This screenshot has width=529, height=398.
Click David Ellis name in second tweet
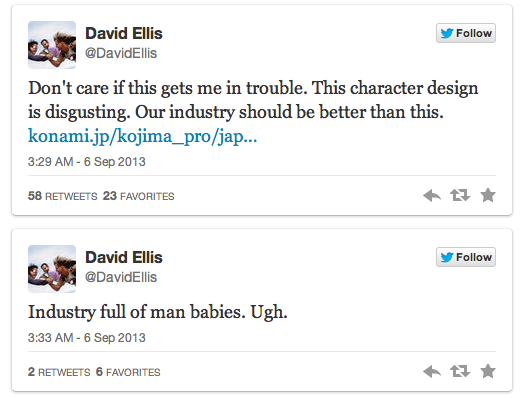click(124, 257)
